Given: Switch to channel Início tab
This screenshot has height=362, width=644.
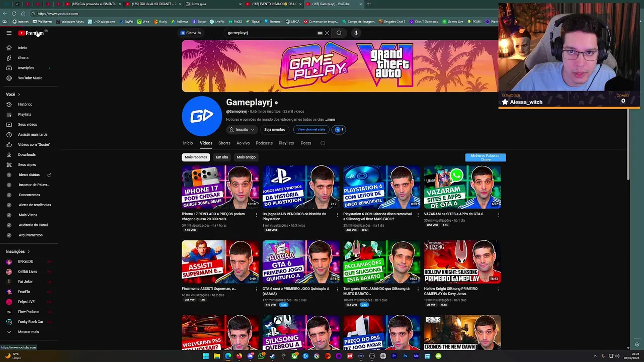Looking at the screenshot, I should (188, 143).
